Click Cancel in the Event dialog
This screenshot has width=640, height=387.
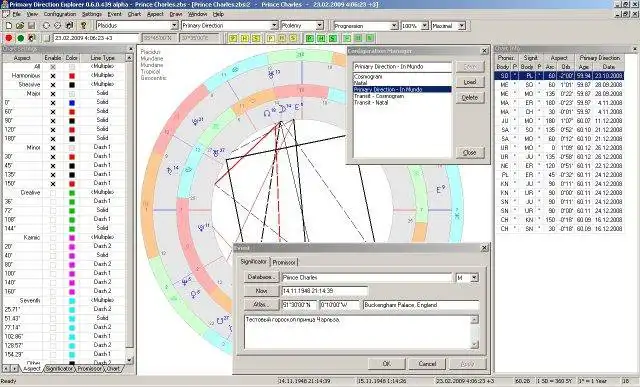[x=427, y=363]
